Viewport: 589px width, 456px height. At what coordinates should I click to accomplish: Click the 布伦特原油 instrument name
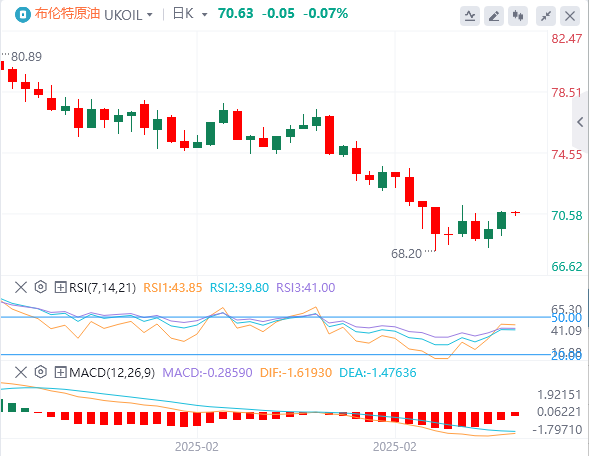[68, 14]
